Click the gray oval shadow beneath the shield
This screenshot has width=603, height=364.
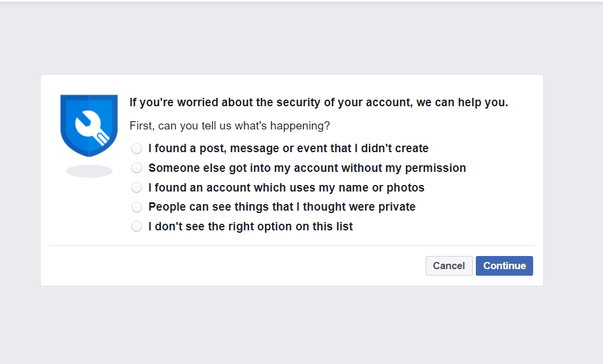click(x=89, y=171)
